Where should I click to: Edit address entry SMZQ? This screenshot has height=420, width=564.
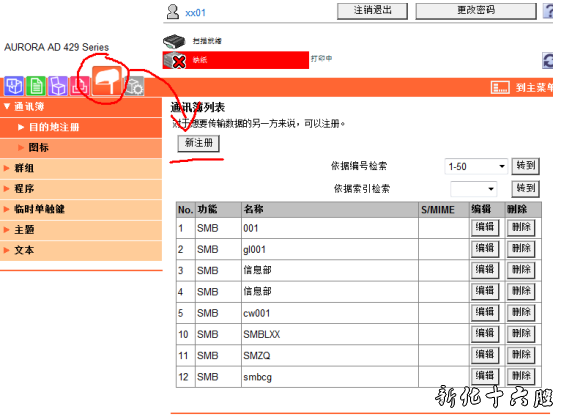coord(485,355)
